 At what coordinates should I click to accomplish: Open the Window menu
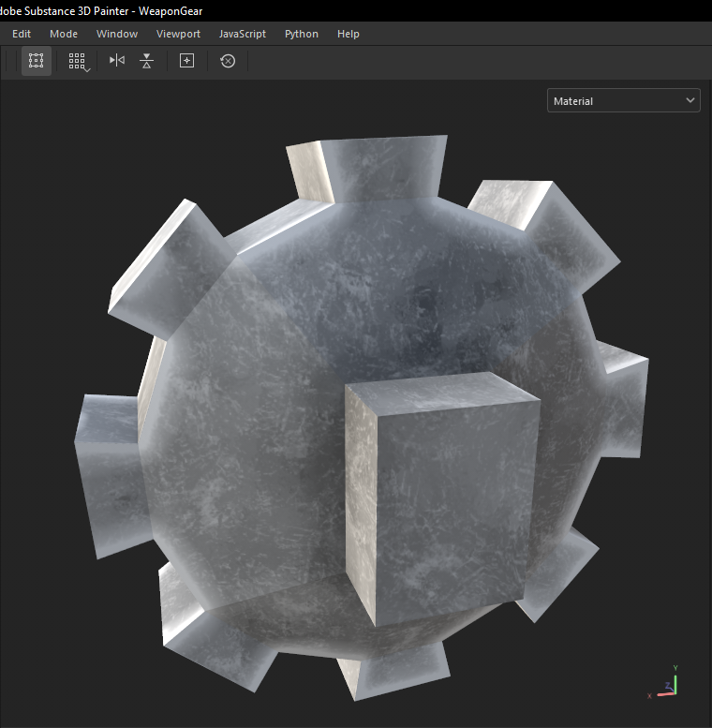tap(117, 34)
